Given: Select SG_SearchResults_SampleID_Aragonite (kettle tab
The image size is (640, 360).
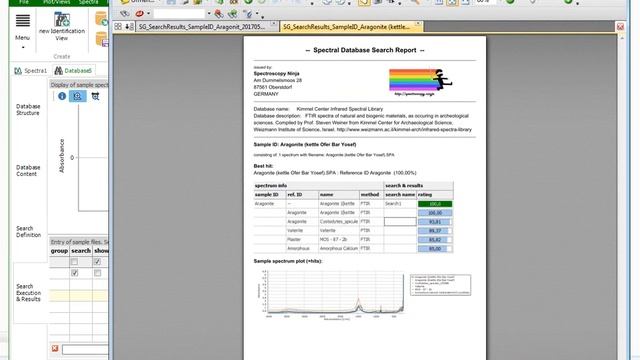Looking at the screenshot, I should point(351,27).
